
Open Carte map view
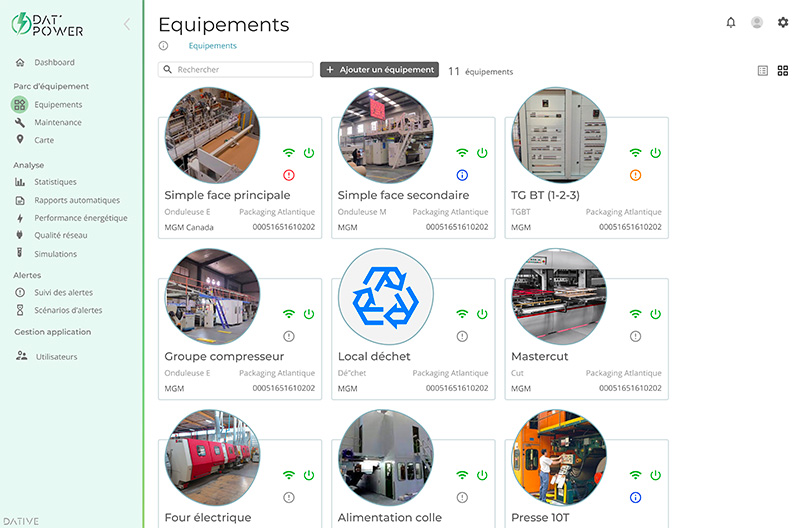tap(44, 140)
